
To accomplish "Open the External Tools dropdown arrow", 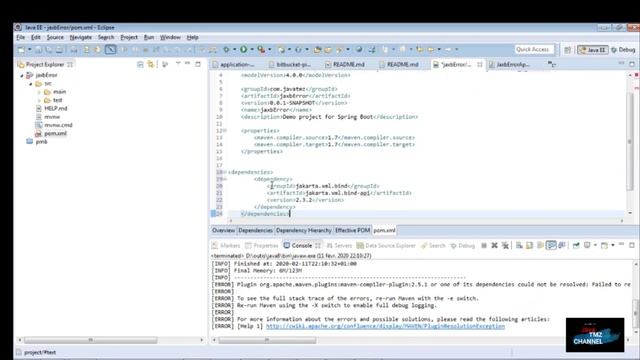I will pos(269,50).
